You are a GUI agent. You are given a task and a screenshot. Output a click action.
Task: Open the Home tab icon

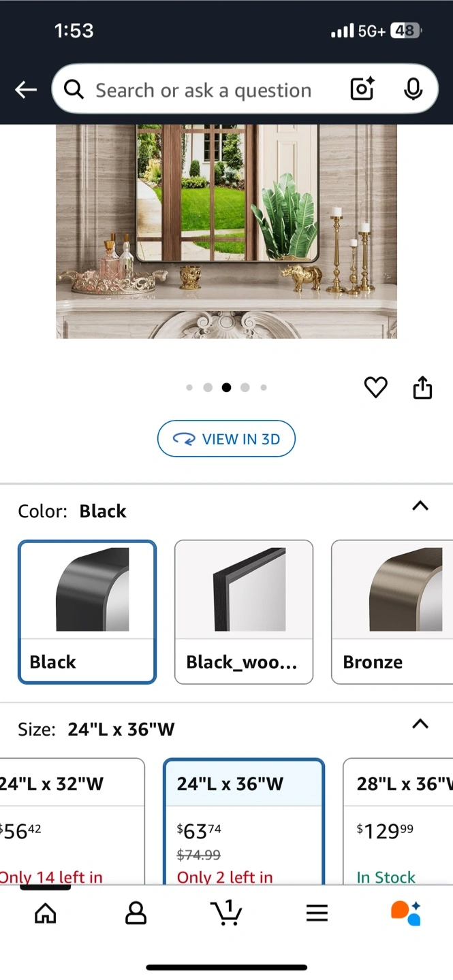click(x=46, y=913)
